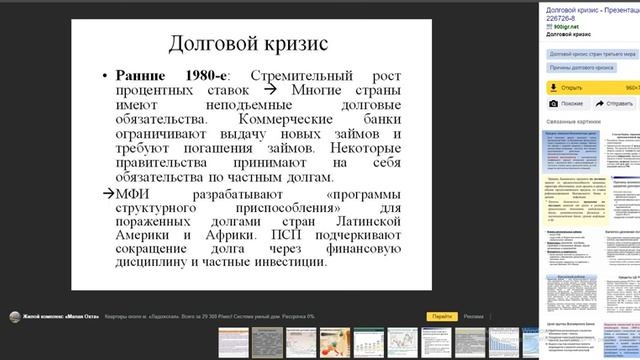Image resolution: width=640 pixels, height=360 pixels.
Task: Click the round avatar of the Малая Охта ad
Action: 15,317
